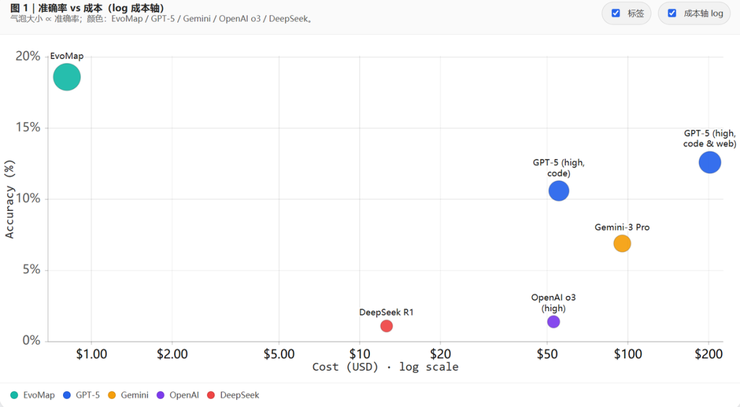Select the red DeepSeek R1 bubble
This screenshot has height=407, width=740.
387,326
